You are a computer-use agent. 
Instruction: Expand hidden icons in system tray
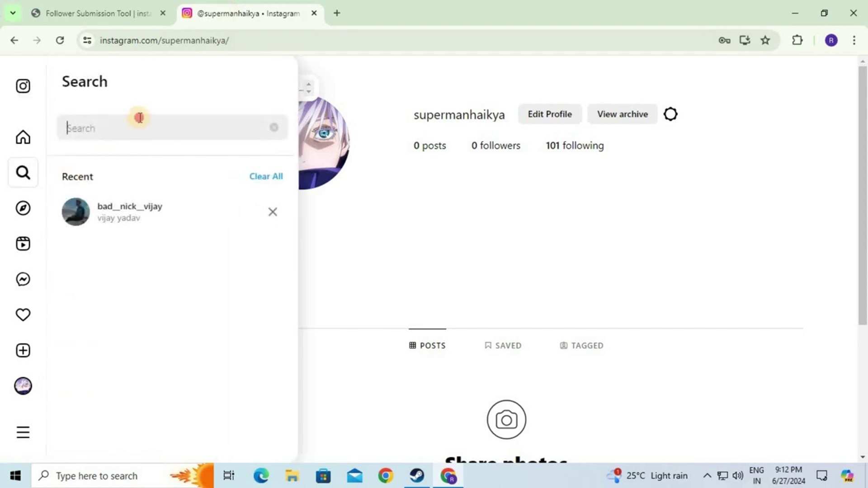(x=707, y=475)
